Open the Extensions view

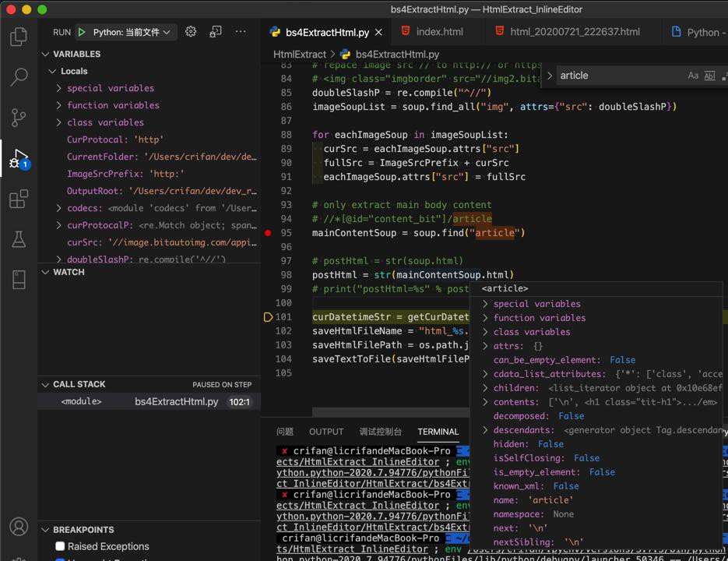[x=19, y=199]
